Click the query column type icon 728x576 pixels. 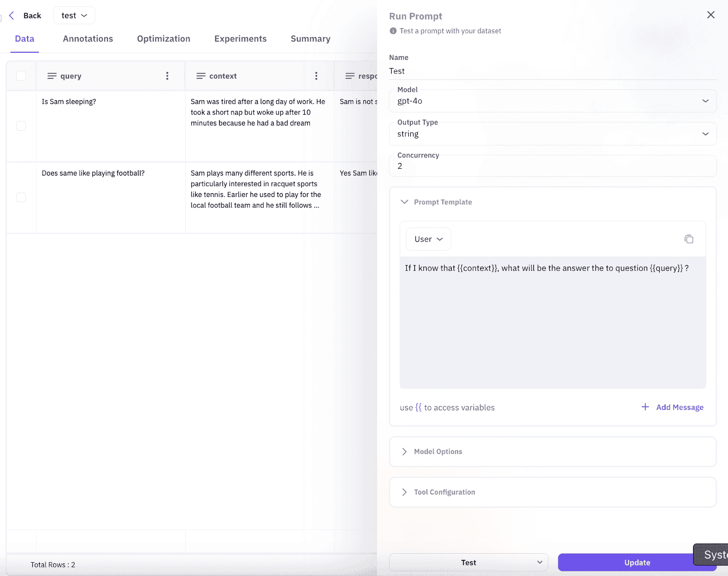click(52, 76)
